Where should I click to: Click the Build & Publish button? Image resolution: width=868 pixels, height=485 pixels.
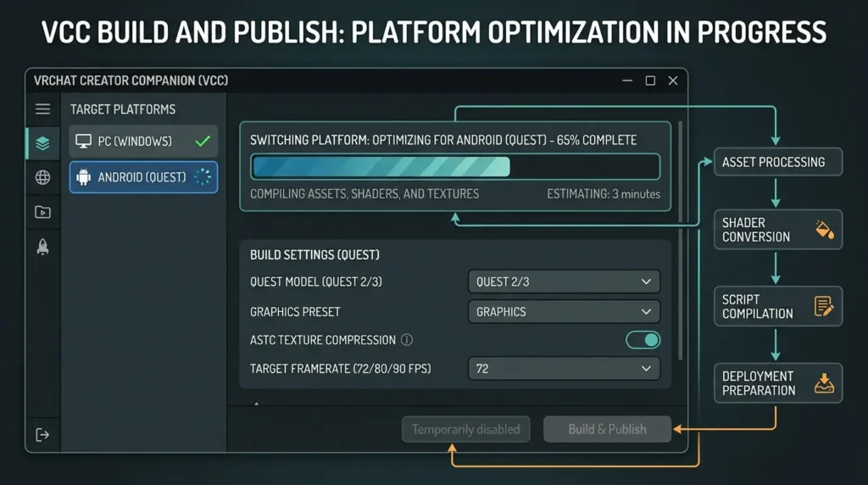[607, 429]
